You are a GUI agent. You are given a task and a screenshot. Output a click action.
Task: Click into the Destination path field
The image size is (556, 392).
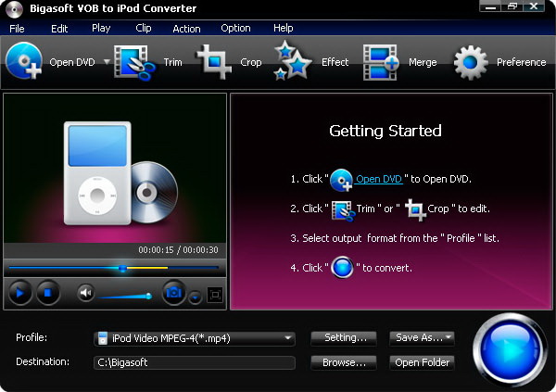[x=195, y=362]
